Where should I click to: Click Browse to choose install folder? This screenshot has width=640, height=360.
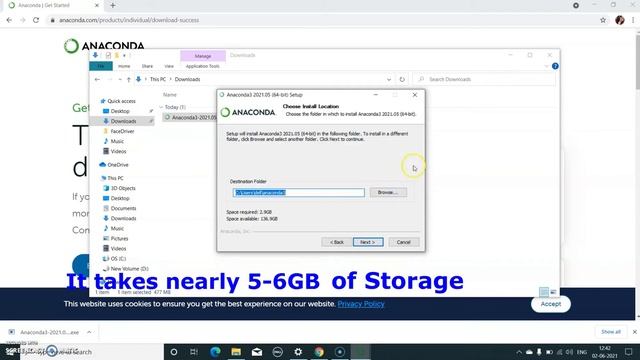pyautogui.click(x=388, y=192)
